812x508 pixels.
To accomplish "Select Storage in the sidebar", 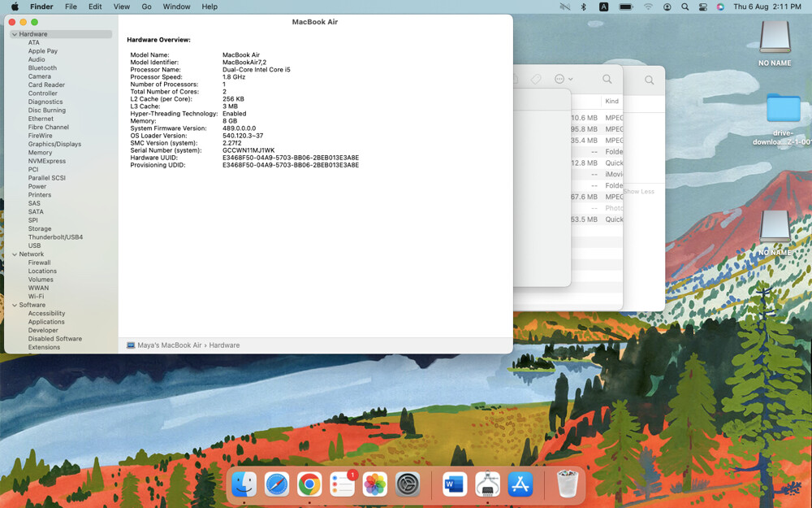I will (x=40, y=228).
